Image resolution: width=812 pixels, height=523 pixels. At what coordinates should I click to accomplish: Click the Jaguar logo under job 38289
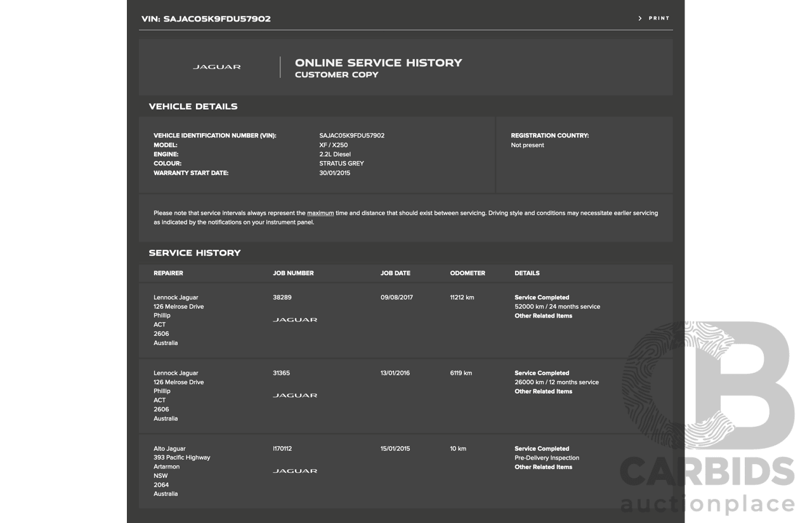coord(295,320)
